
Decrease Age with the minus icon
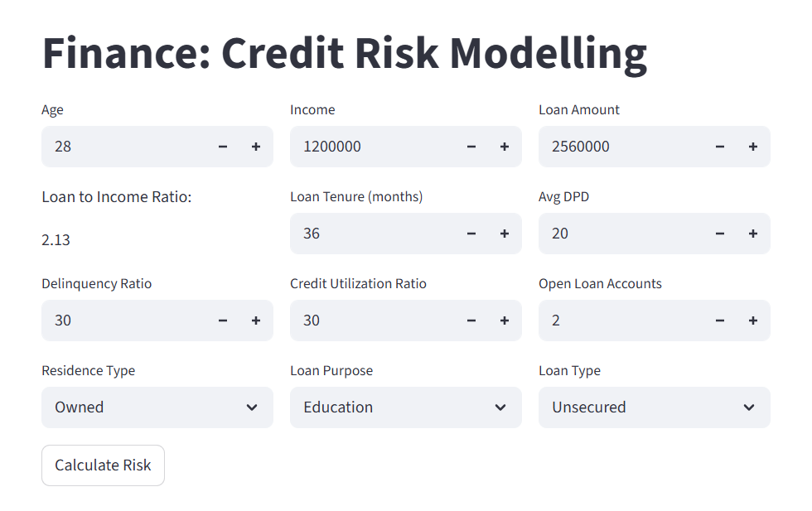tap(223, 147)
